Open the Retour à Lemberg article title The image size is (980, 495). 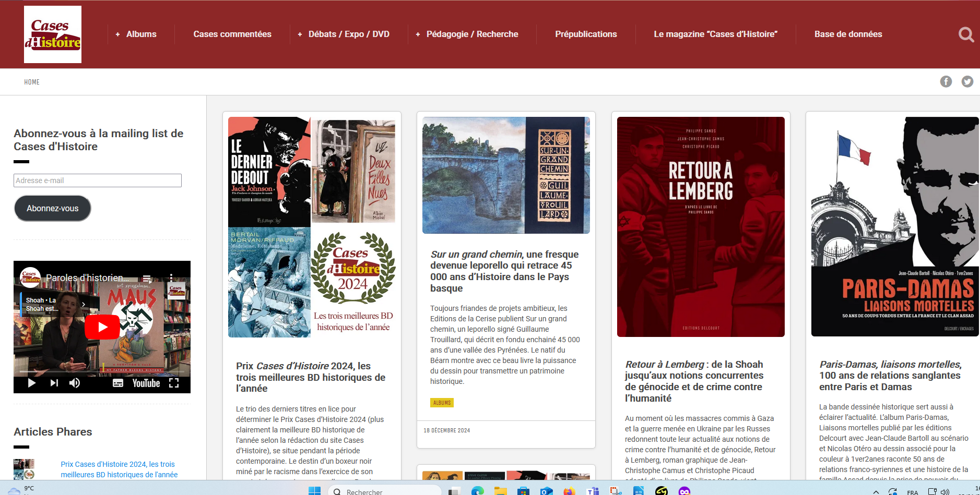point(694,381)
